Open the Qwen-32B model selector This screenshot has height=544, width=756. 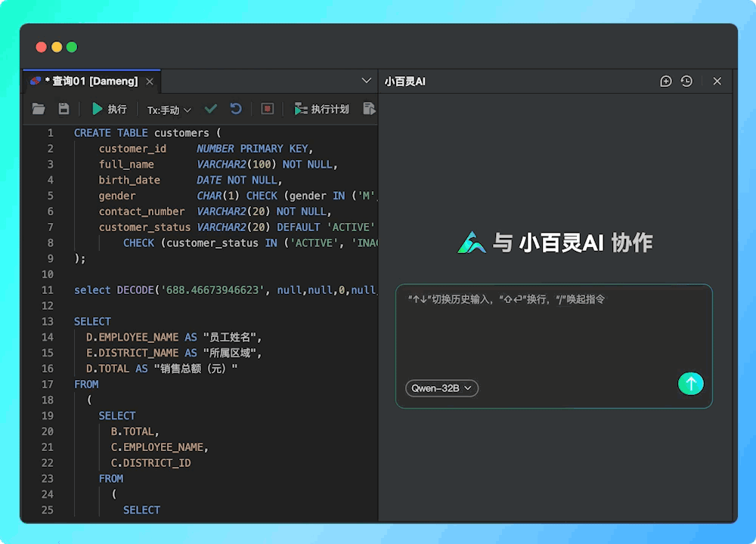(x=442, y=388)
